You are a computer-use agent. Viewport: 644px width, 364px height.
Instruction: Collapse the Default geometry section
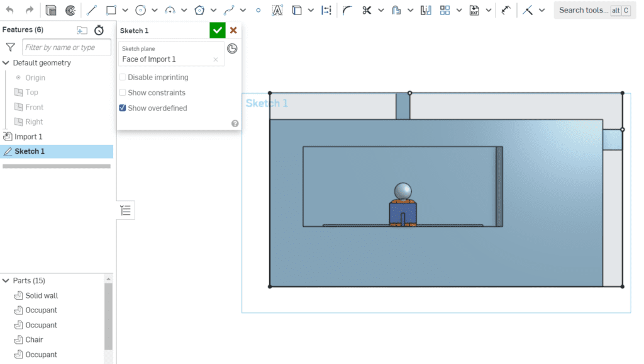point(6,62)
